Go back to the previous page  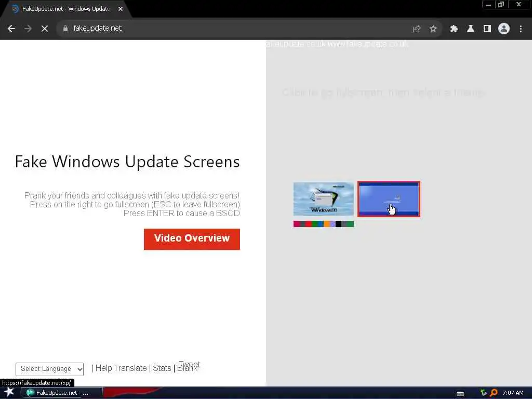(x=11, y=29)
